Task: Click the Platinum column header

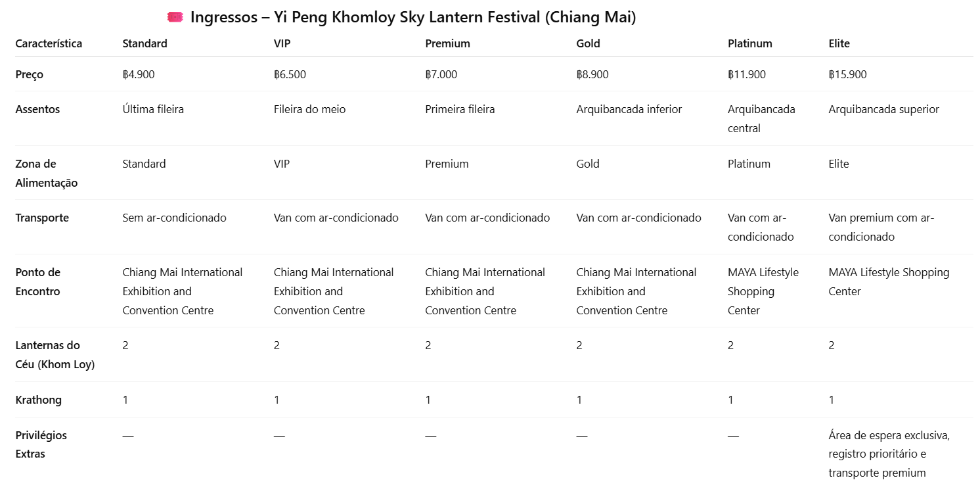Action: [749, 43]
